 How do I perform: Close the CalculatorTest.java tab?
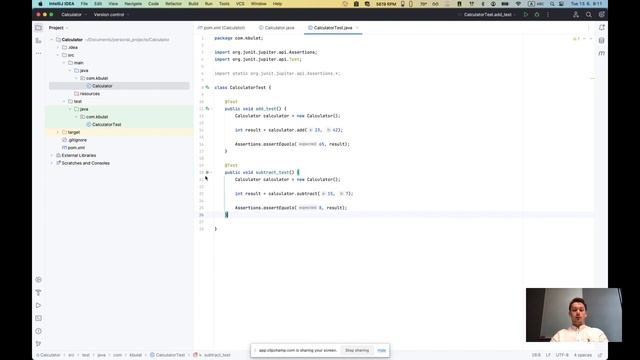(x=357, y=28)
